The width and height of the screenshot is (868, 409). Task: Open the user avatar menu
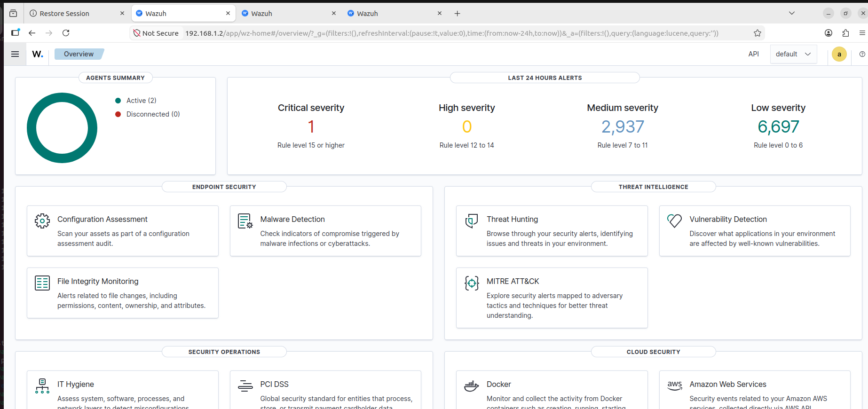[x=839, y=54]
